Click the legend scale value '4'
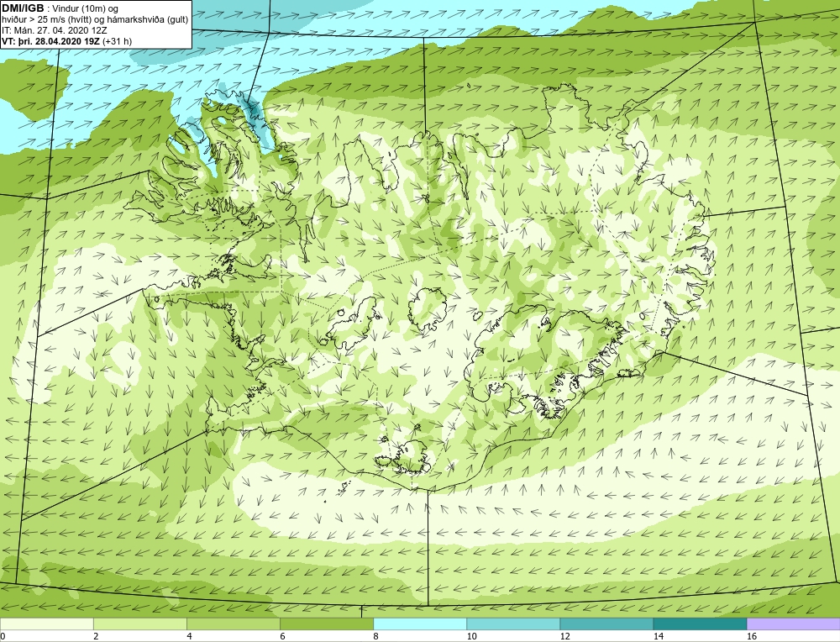840x642 pixels. click(189, 636)
